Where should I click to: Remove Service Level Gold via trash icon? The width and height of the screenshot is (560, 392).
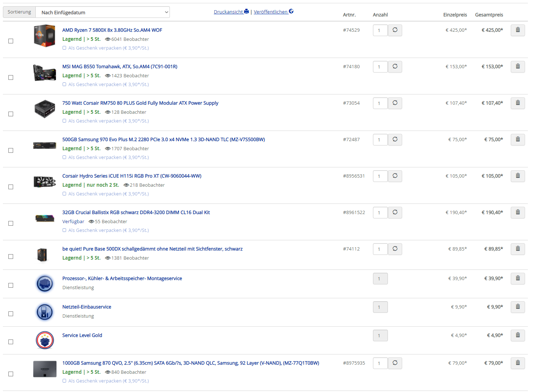point(518,335)
